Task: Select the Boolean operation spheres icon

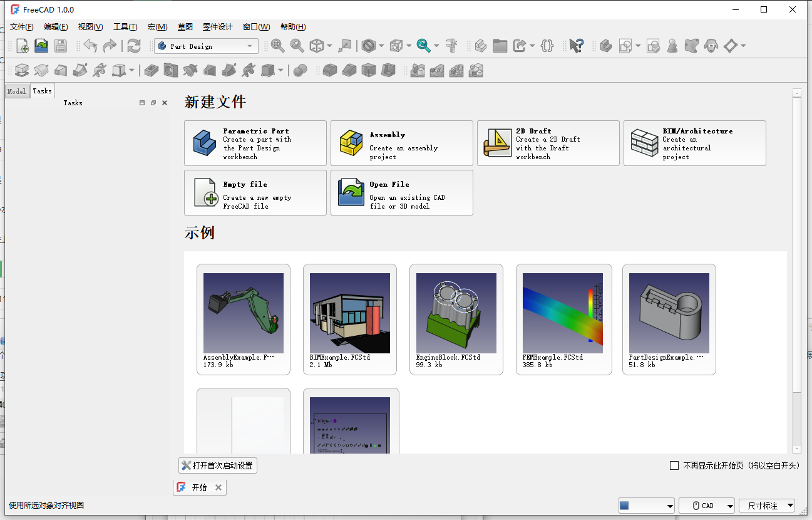Action: [301, 70]
